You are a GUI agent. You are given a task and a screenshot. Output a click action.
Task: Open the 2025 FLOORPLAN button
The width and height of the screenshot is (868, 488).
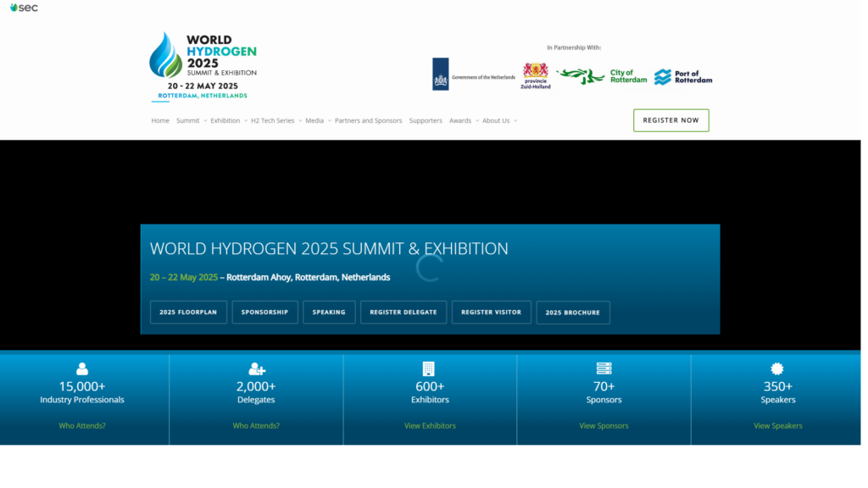(188, 313)
